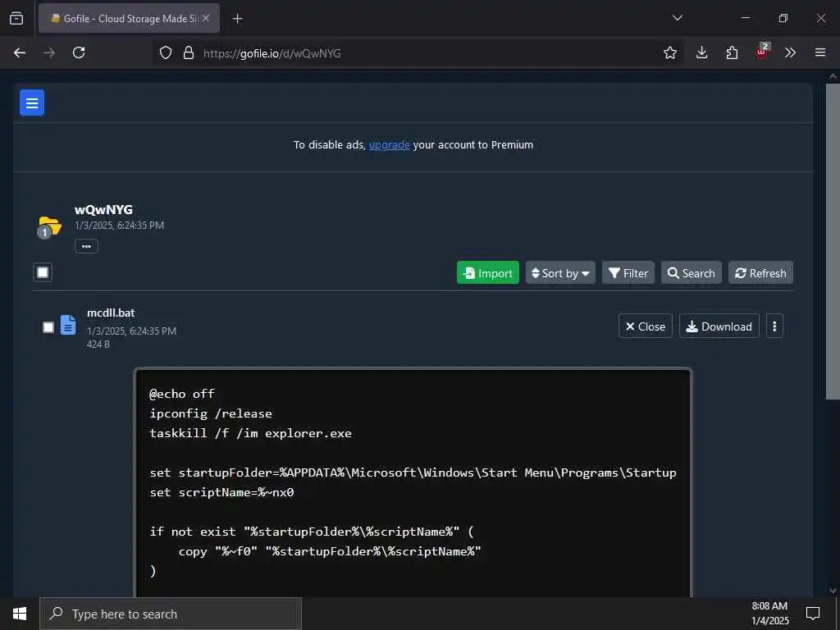Click the Search button in file toolbar
The image size is (840, 630).
click(x=691, y=273)
